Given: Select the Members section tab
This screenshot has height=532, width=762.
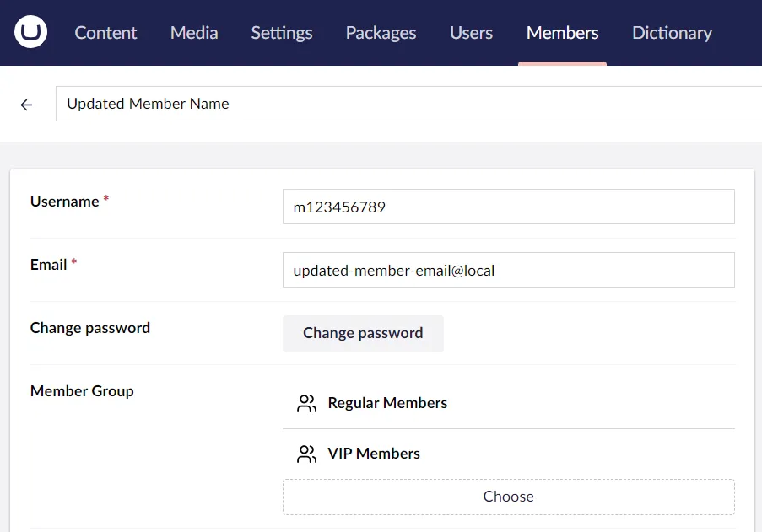Looking at the screenshot, I should click(562, 33).
